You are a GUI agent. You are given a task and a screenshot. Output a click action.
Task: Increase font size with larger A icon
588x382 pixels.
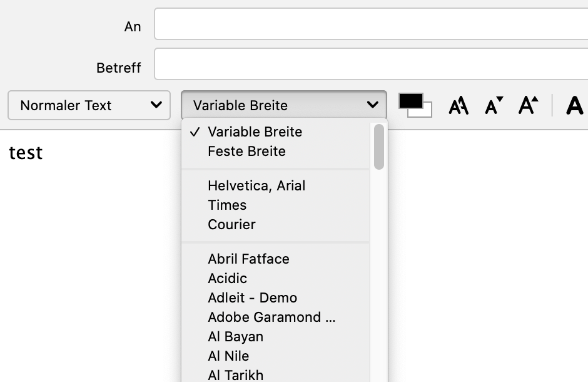pyautogui.click(x=528, y=105)
